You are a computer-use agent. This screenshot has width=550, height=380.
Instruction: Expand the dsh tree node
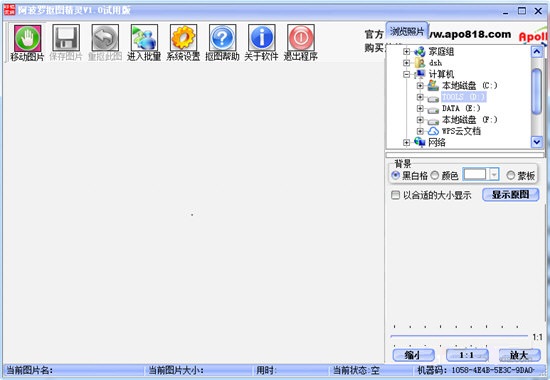(x=406, y=63)
